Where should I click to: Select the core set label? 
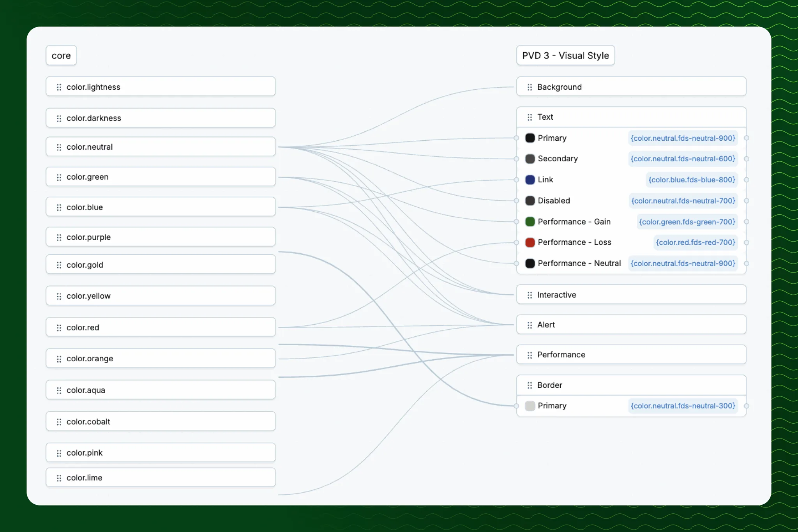tap(61, 56)
